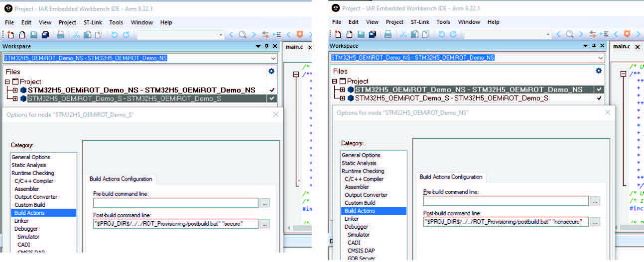
Task: Collapse the Project root node in right window
Action: click(335, 81)
